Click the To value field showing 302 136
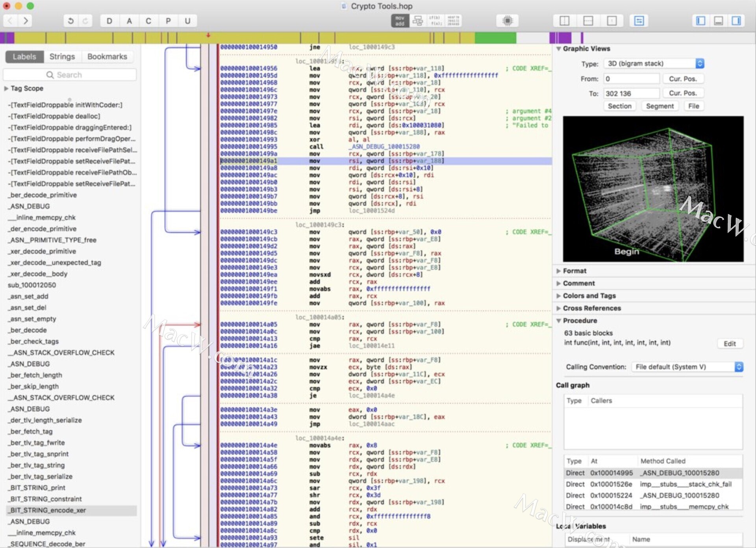This screenshot has height=548, width=756. (x=632, y=93)
